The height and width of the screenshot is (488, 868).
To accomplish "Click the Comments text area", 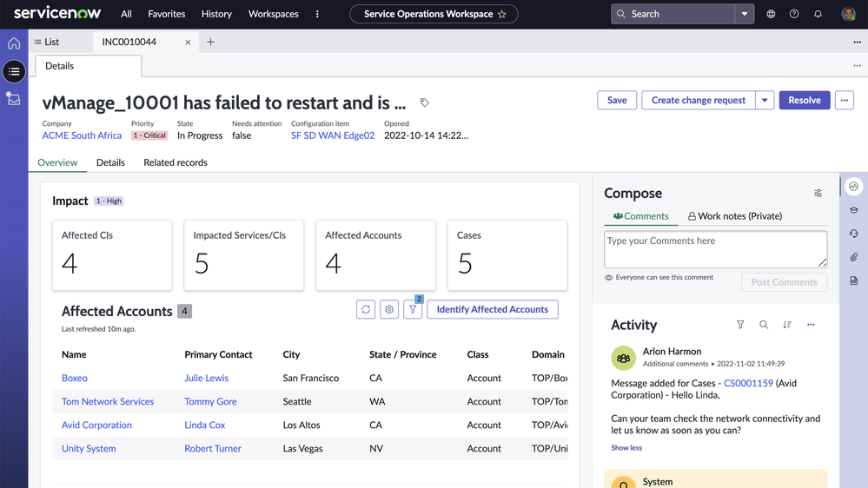I will [x=715, y=249].
